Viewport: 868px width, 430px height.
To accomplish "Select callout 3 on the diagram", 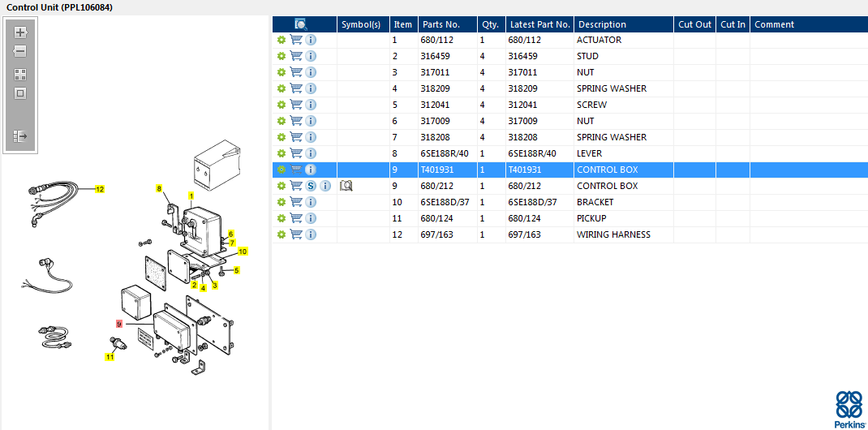I will pyautogui.click(x=215, y=285).
